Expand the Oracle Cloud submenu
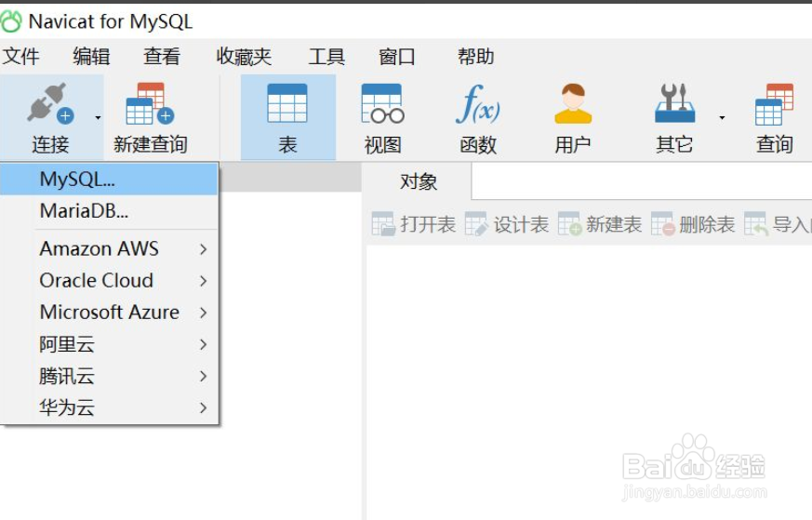812x520 pixels. [x=109, y=280]
